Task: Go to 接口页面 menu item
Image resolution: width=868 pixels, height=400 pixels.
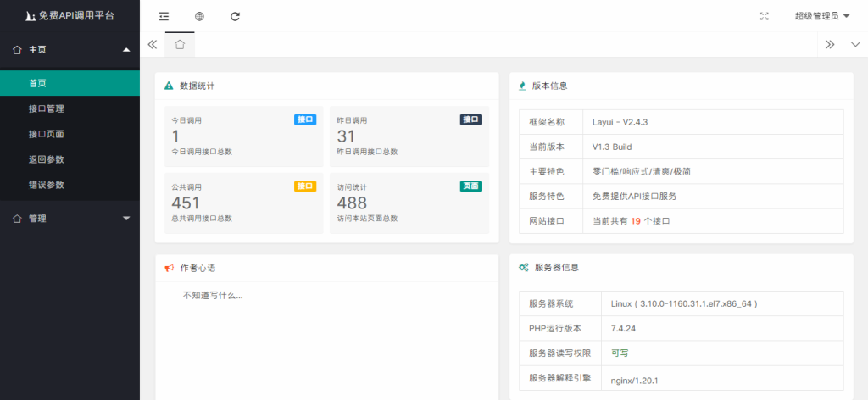Action: point(47,134)
